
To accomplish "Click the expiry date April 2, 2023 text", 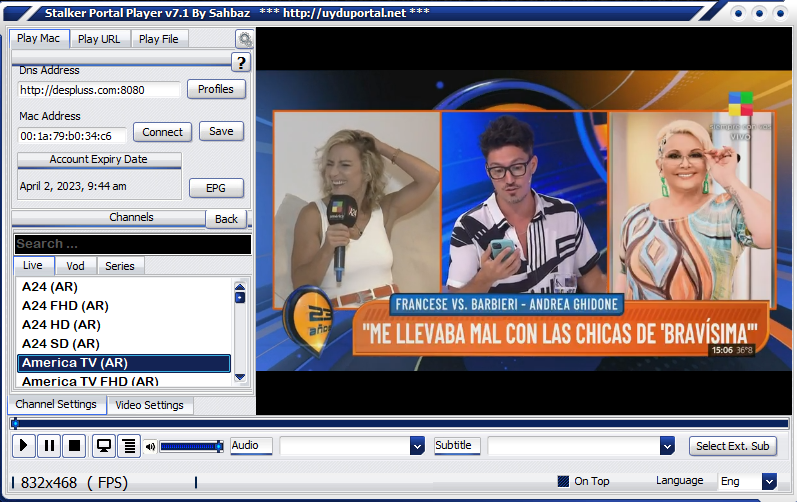I will [73, 186].
